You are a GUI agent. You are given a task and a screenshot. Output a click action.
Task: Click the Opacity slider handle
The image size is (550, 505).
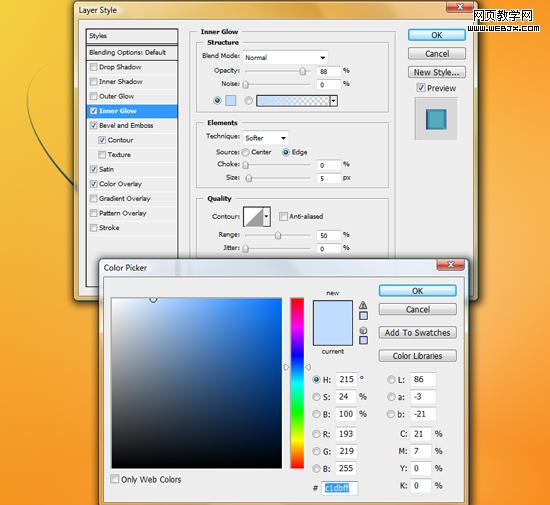point(302,72)
